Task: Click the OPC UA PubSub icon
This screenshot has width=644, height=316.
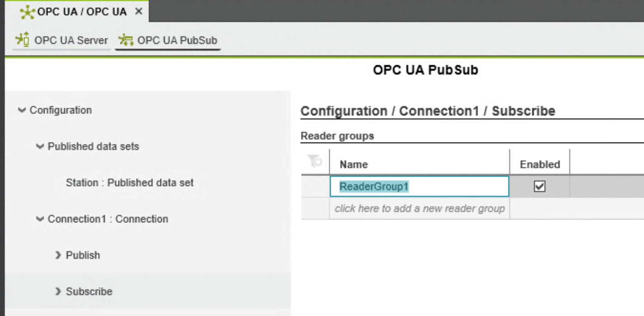Action: coord(125,40)
